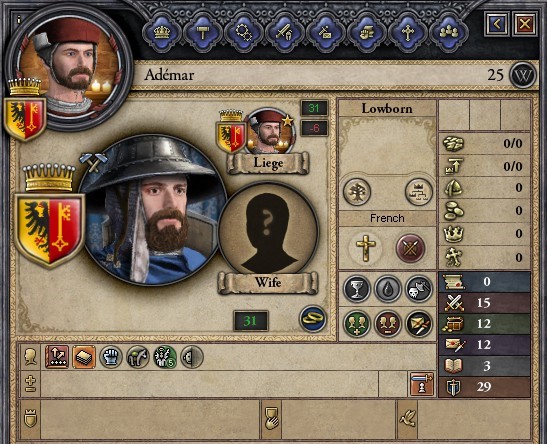The image size is (547, 444).
Task: Click the chalice icon button
Action: click(x=357, y=288)
